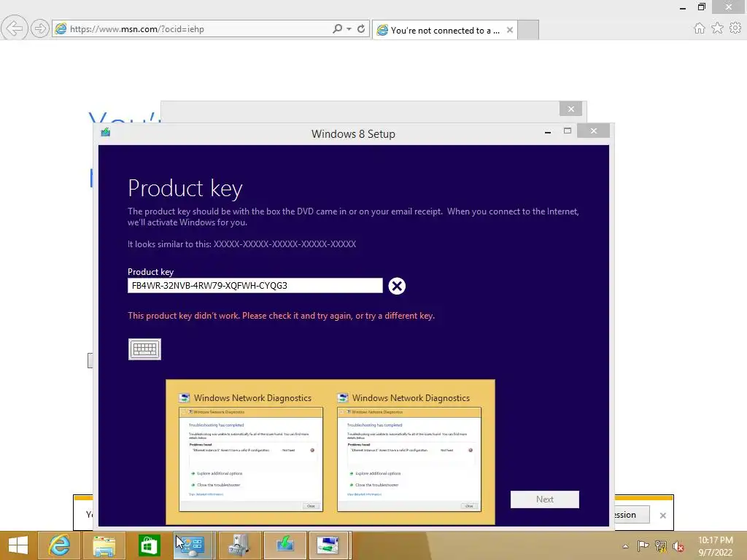This screenshot has height=560, width=747.
Task: Open the Tools gear icon
Action: point(735,28)
